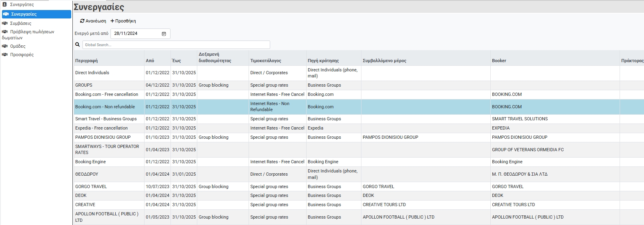This screenshot has height=225, width=644.
Task: Select the ΘΕΟΔΩΡΟΥ row description
Action: [x=86, y=174]
